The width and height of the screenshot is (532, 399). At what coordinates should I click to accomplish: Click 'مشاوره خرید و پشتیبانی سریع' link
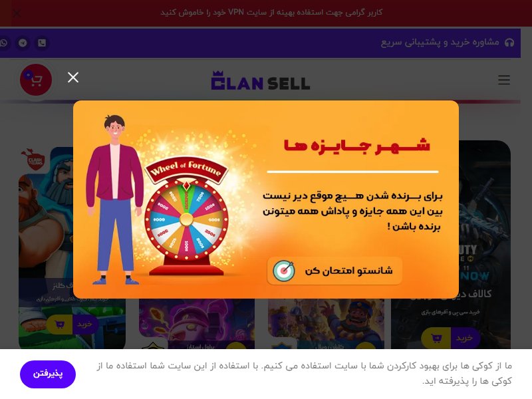[440, 43]
